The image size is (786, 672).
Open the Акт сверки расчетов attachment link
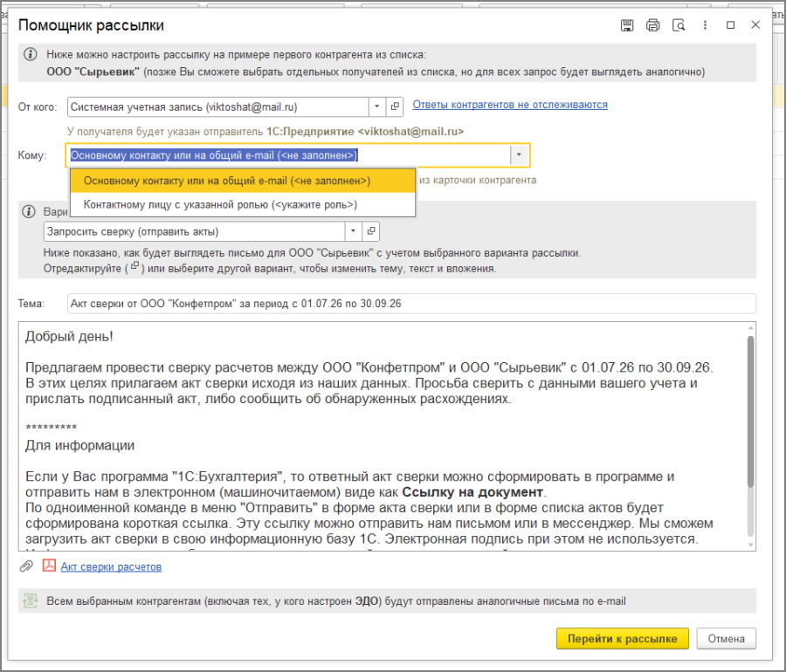(111, 567)
